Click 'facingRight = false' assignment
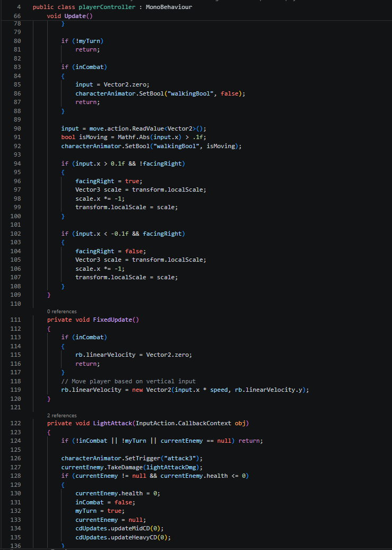The image size is (392, 550). click(x=109, y=252)
